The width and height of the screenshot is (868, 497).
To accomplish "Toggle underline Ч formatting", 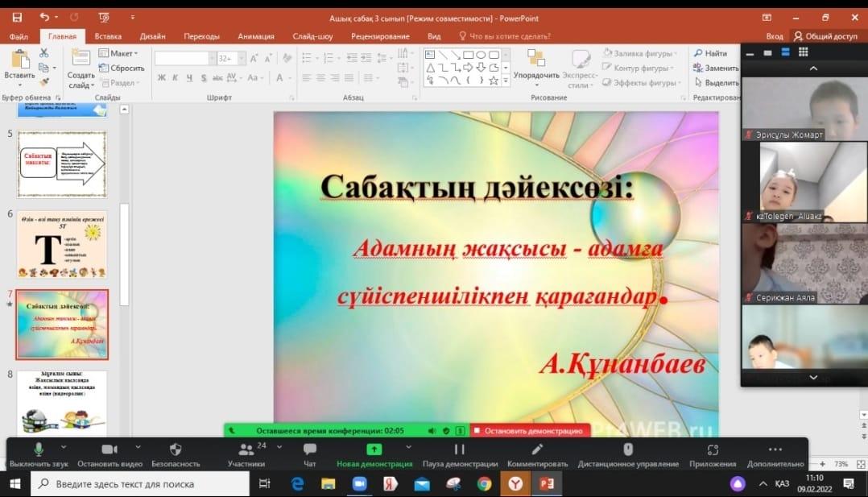I will tap(189, 77).
